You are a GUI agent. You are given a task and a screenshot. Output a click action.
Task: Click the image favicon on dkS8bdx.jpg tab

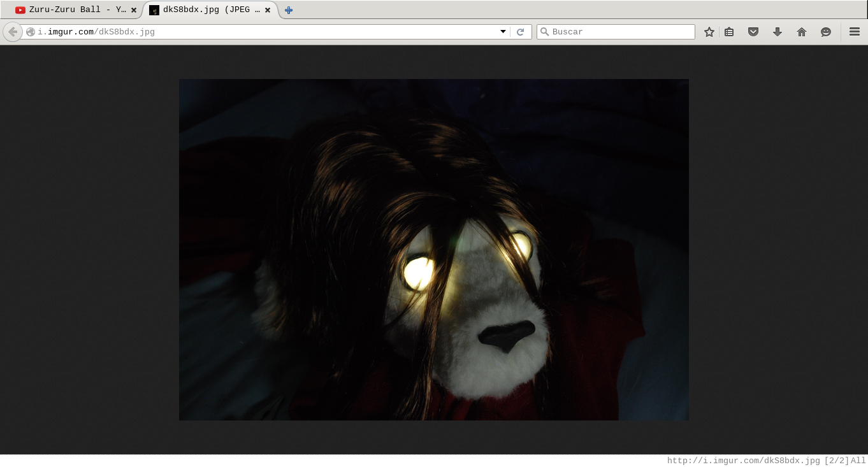[x=154, y=10]
